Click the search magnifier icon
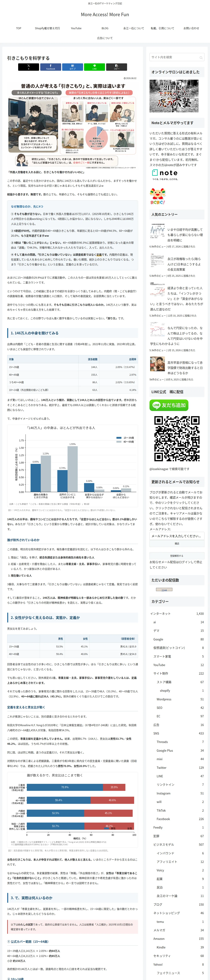The image size is (210, 980). click(x=201, y=57)
